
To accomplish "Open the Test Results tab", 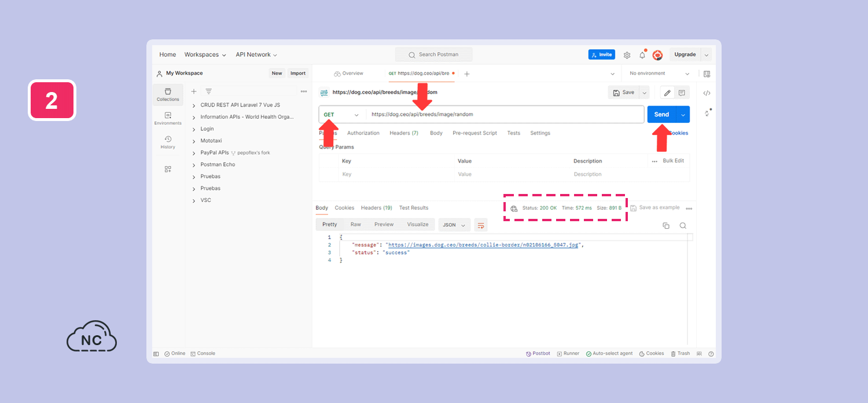I will point(414,208).
